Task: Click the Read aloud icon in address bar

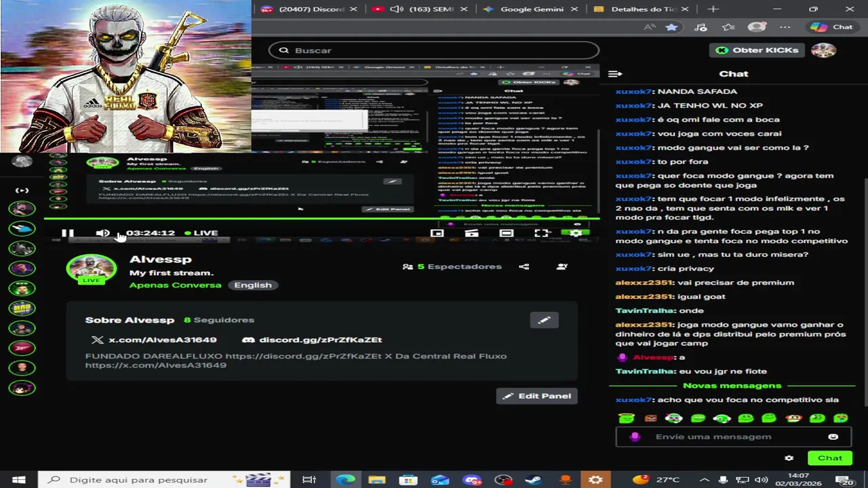Action: (x=649, y=27)
